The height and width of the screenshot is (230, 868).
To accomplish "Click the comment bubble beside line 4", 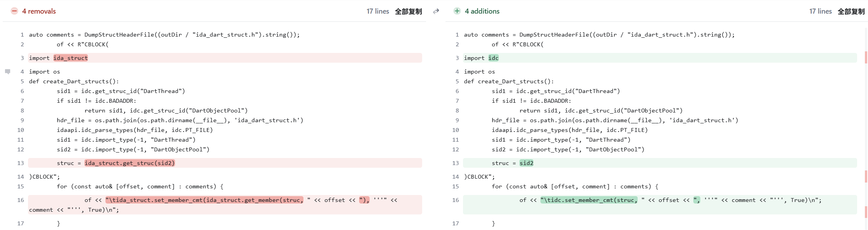I will pos(7,72).
